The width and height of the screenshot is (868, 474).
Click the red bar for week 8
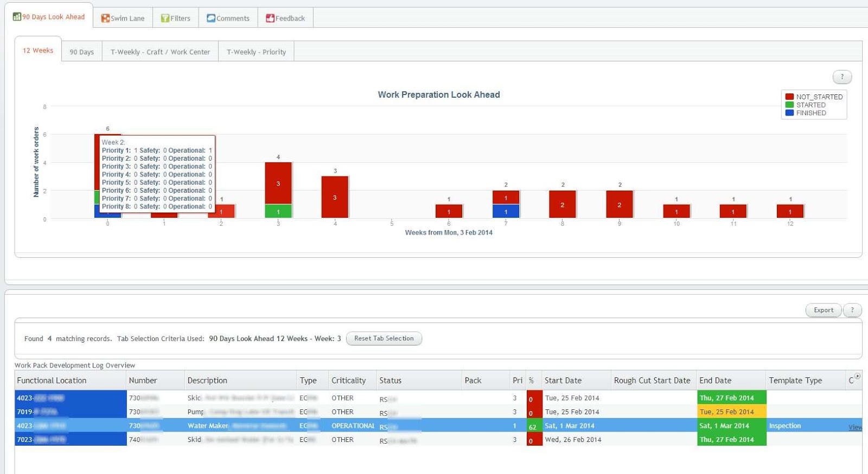pos(563,204)
